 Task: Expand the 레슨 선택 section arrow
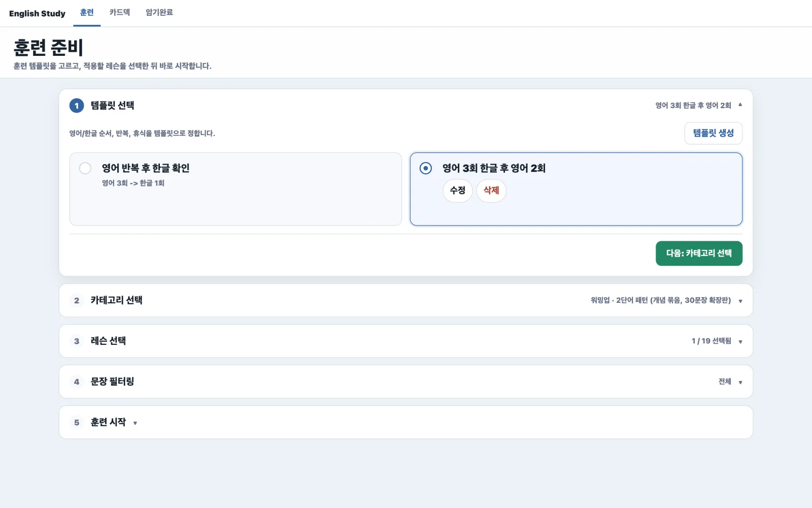click(x=740, y=342)
